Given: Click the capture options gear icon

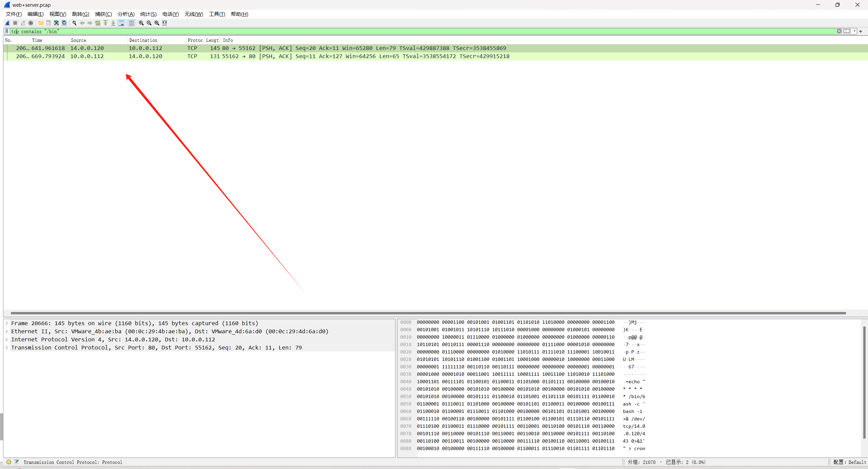Looking at the screenshot, I should point(31,23).
